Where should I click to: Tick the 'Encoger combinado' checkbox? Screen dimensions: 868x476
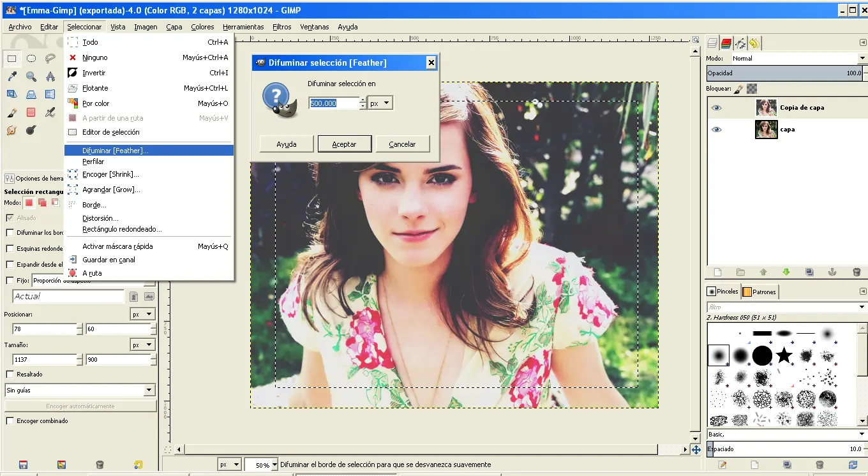pyautogui.click(x=10, y=421)
